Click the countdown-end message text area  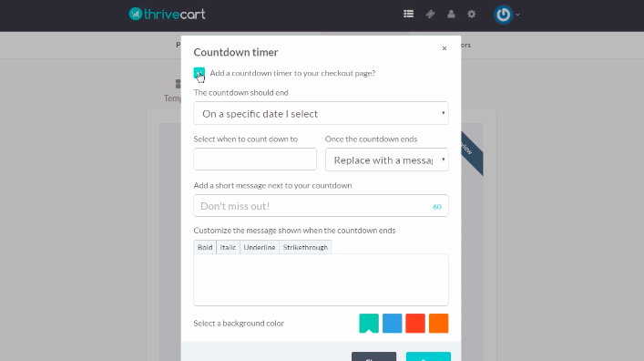pyautogui.click(x=321, y=280)
